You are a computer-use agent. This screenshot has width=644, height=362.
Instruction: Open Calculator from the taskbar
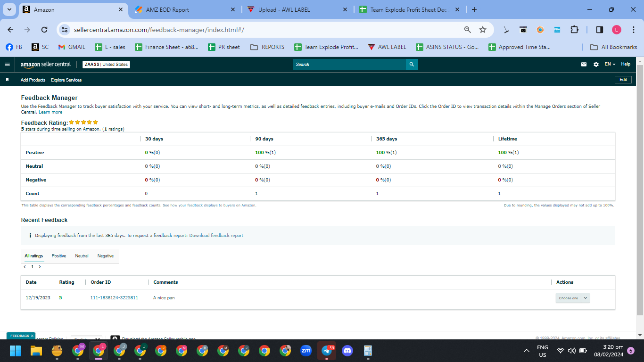click(x=368, y=351)
